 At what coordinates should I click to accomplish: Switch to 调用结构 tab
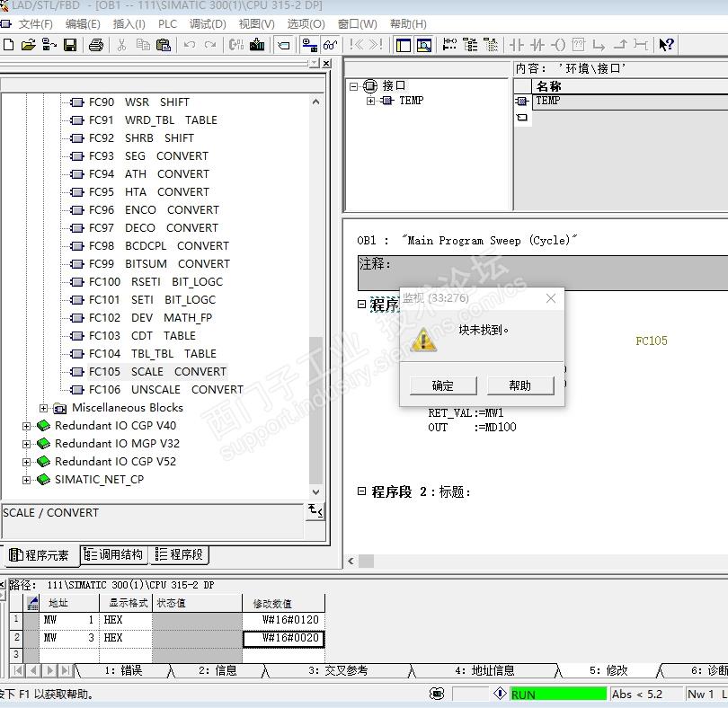pos(114,554)
